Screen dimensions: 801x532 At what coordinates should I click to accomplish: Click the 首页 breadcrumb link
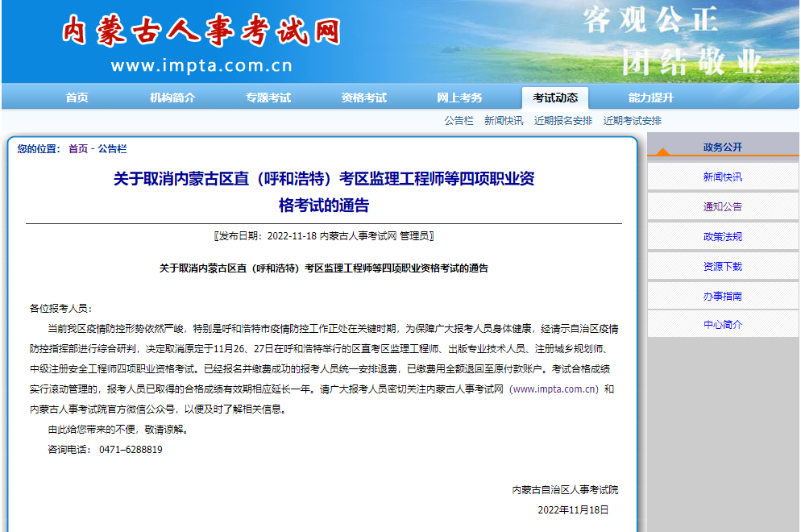point(78,149)
